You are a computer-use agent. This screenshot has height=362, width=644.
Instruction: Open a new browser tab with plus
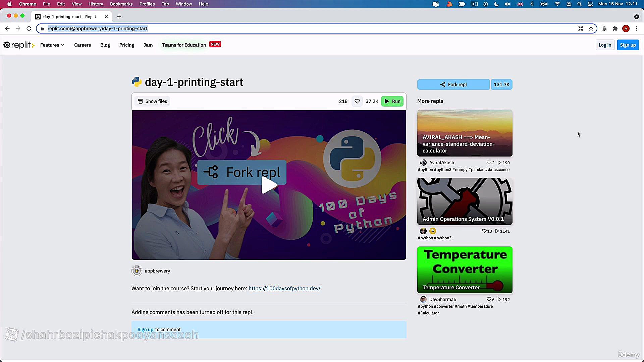pos(119,17)
